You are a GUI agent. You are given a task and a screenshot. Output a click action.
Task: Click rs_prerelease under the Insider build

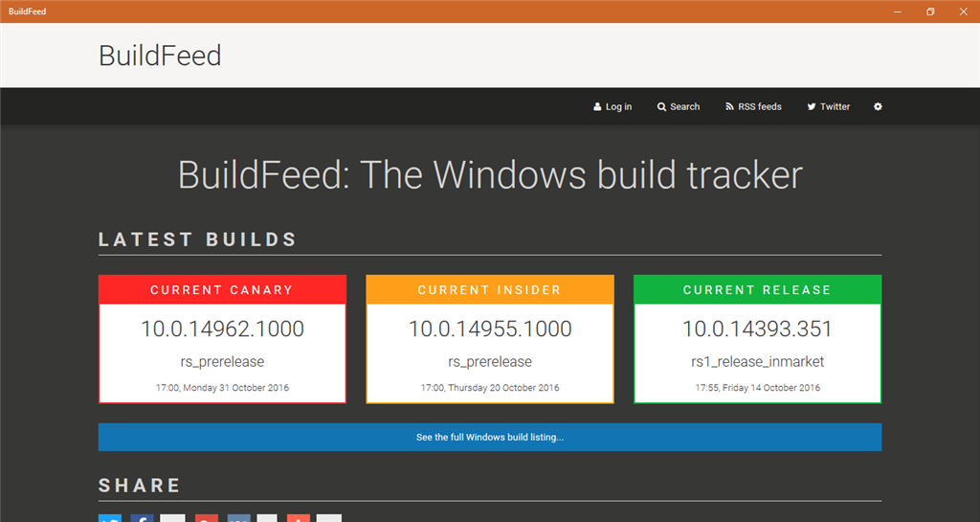click(489, 362)
